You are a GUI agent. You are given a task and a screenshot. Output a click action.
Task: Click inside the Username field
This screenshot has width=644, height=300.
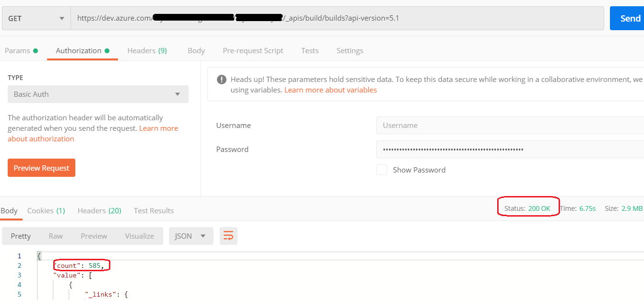coord(509,126)
